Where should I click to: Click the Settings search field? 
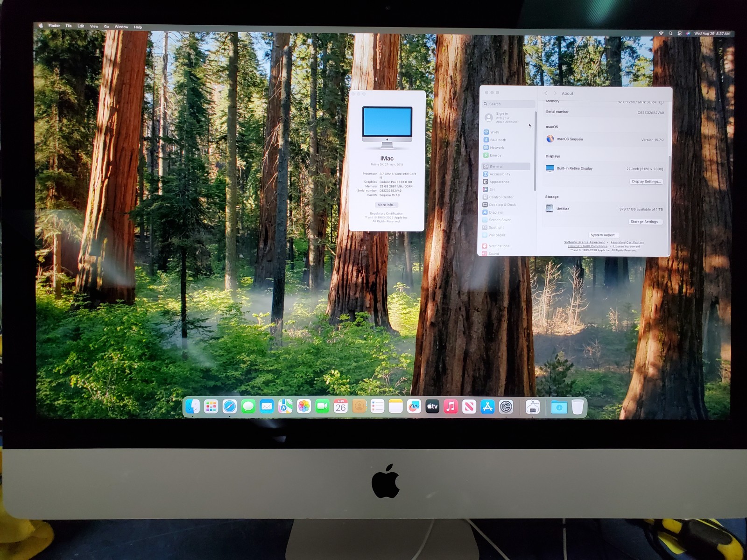[509, 104]
